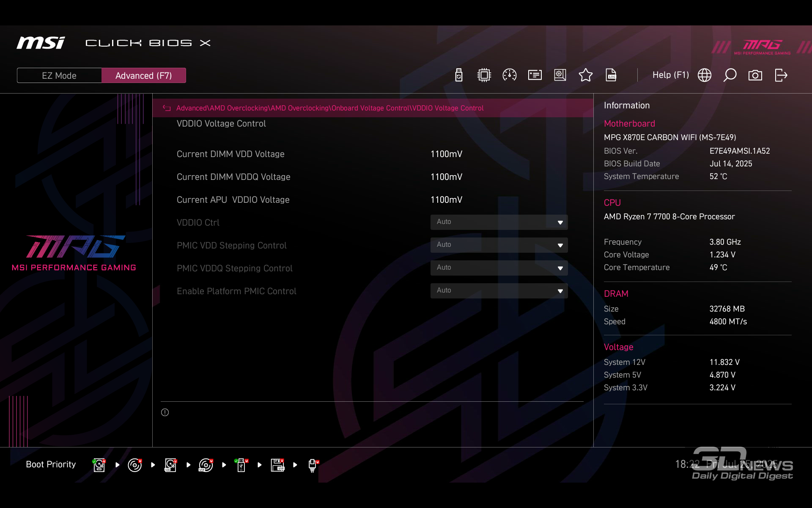
Task: Click the Current DIMM VDDQ Voltage label
Action: coord(233,177)
